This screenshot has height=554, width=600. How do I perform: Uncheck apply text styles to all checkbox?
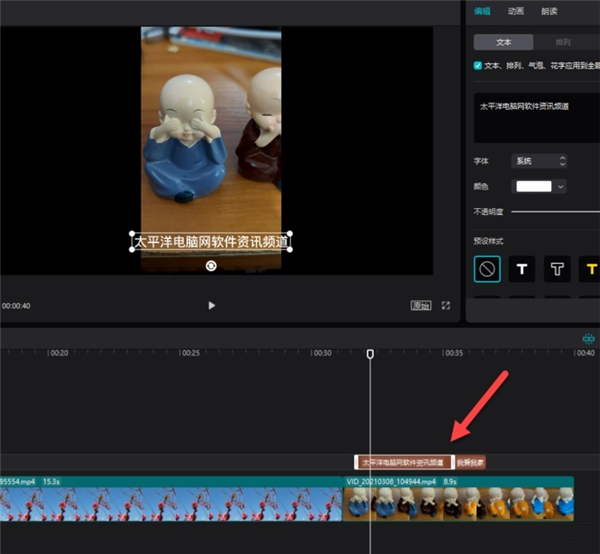(477, 66)
